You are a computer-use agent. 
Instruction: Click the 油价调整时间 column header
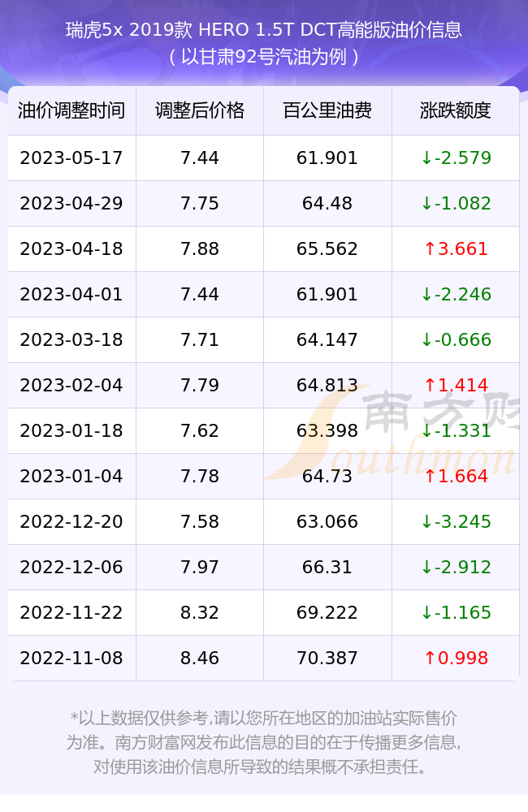tap(71, 110)
